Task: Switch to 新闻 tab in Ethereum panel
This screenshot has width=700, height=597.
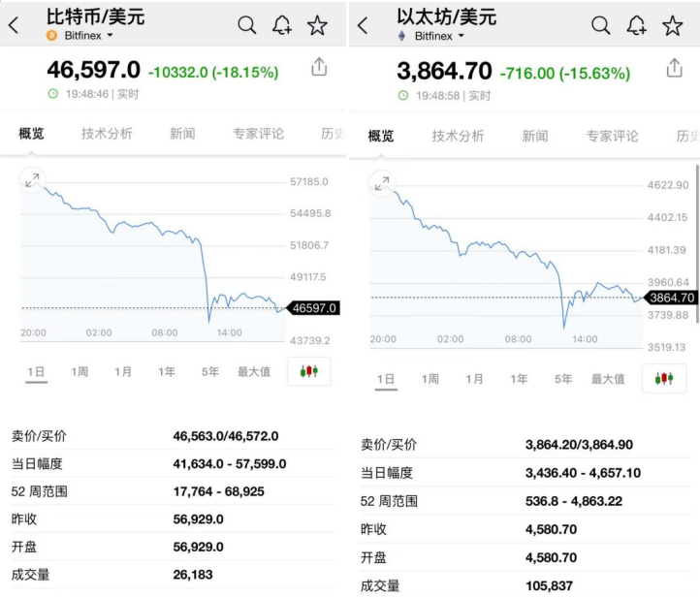Action: coord(535,137)
